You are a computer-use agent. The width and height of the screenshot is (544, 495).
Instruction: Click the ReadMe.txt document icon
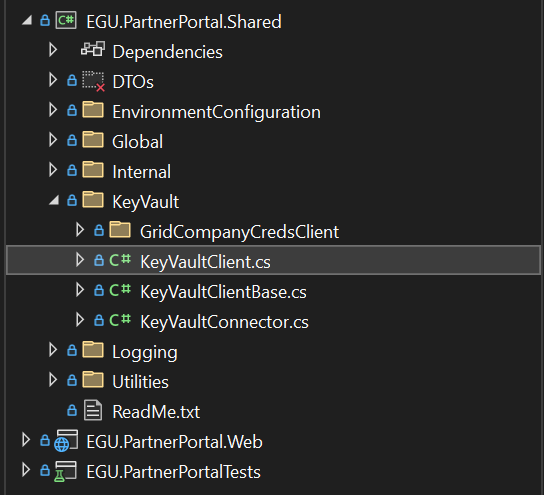click(x=93, y=410)
